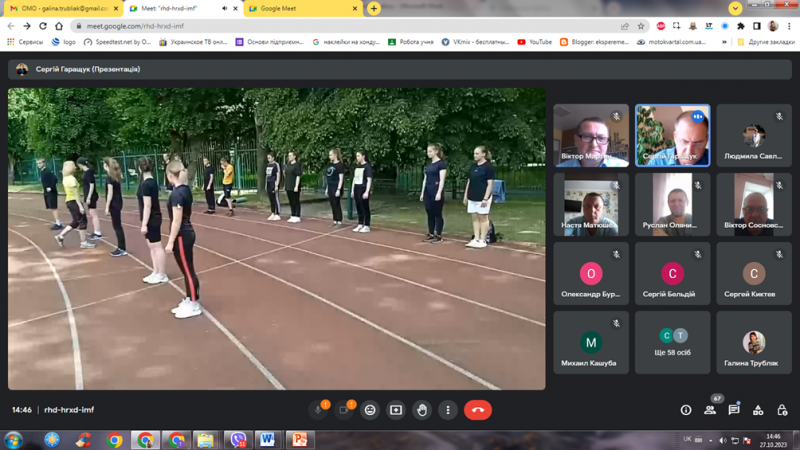Toggle the camera button in Meet
The height and width of the screenshot is (450, 800).
pos(344,410)
